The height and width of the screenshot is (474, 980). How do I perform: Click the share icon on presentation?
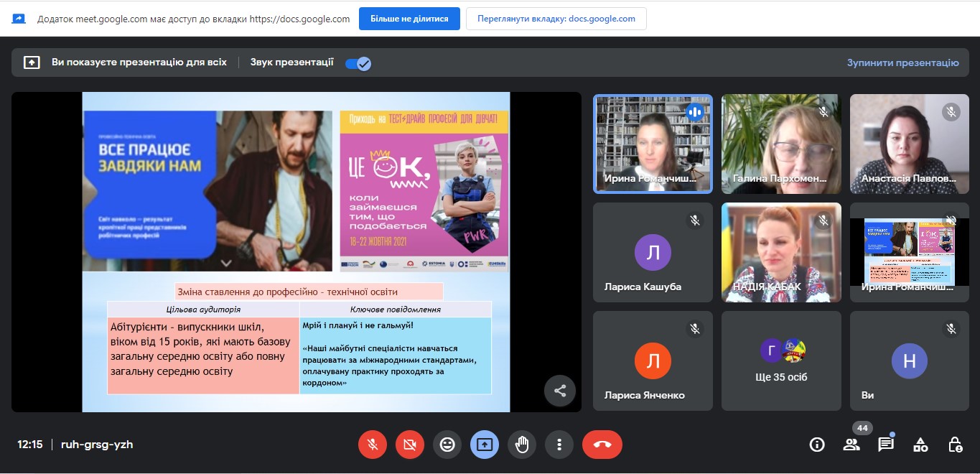pos(560,391)
